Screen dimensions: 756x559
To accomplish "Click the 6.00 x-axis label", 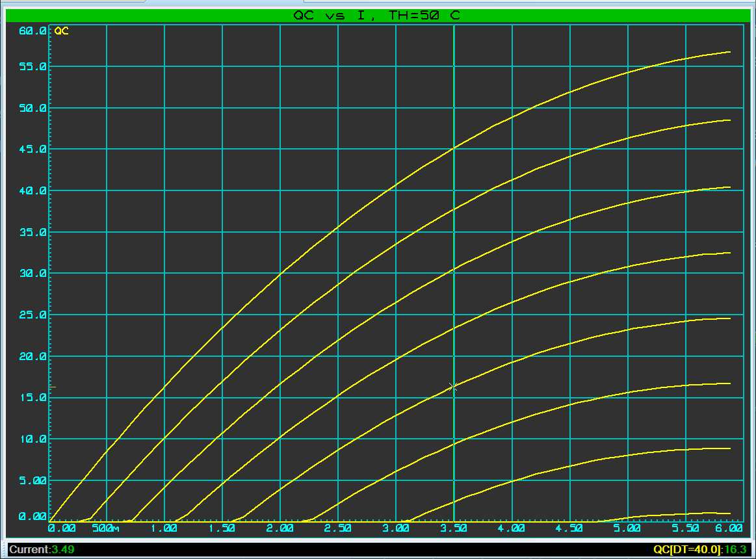I will 729,528.
